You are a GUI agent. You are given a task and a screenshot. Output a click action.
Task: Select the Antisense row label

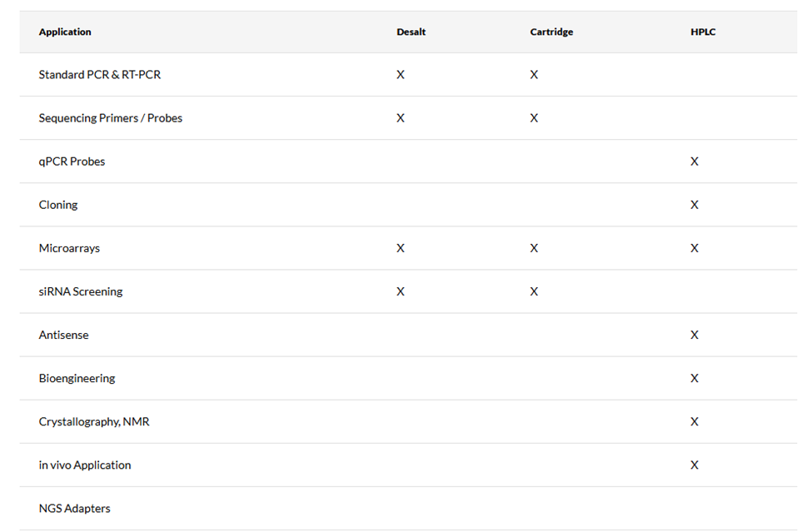(63, 335)
